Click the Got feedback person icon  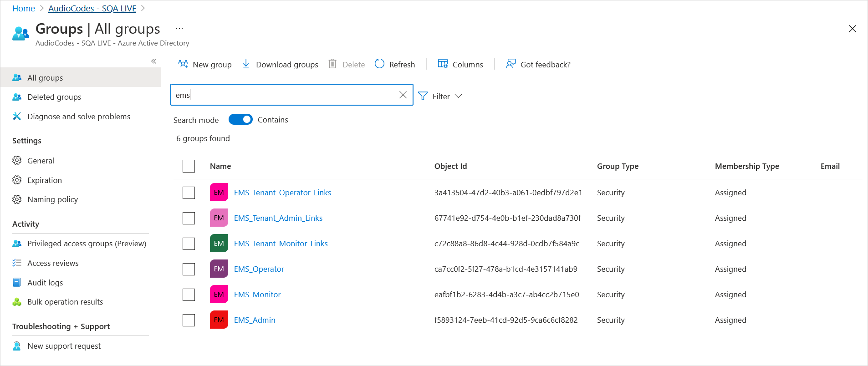pos(511,64)
